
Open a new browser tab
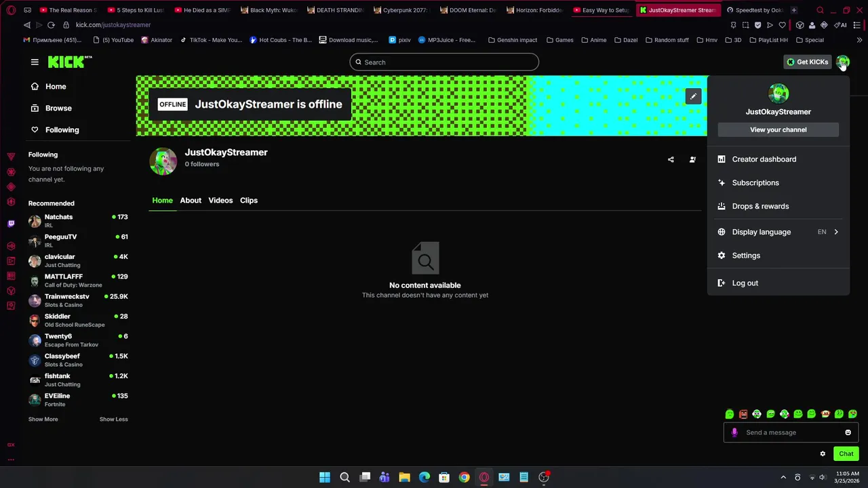pyautogui.click(x=793, y=10)
